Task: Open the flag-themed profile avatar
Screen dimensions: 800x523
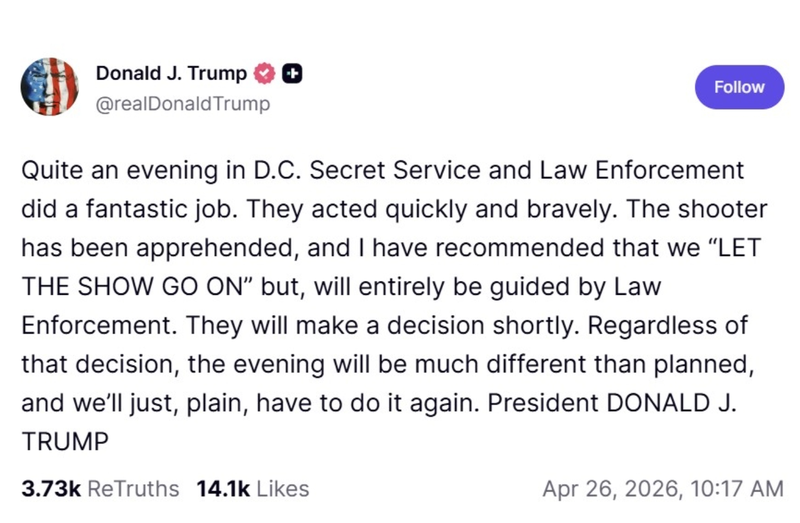Action: point(50,88)
